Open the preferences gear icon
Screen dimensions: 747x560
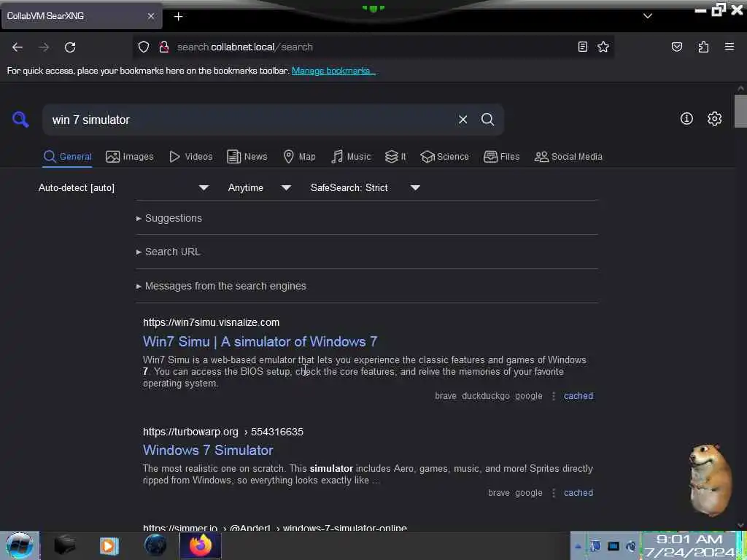click(714, 119)
